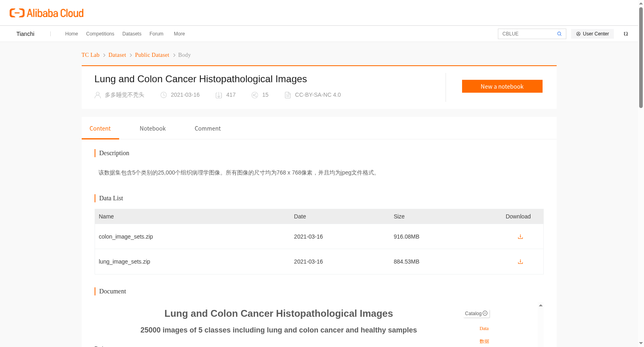This screenshot has height=347, width=644.
Task: Click the license document icon
Action: click(x=288, y=95)
